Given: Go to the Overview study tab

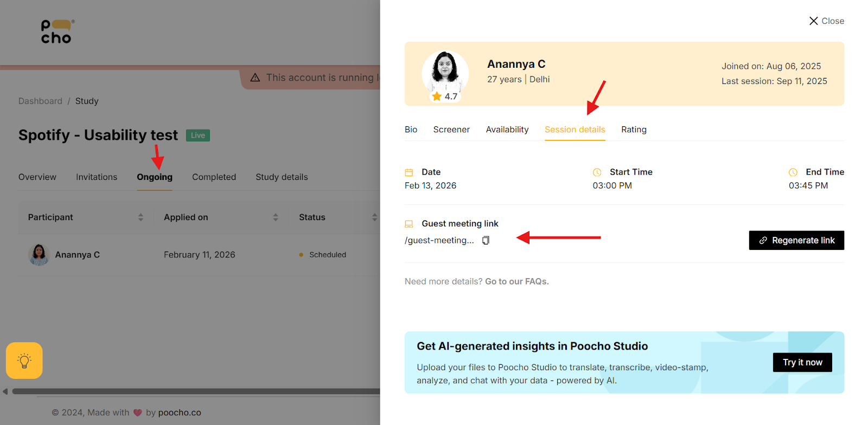Looking at the screenshot, I should point(37,177).
